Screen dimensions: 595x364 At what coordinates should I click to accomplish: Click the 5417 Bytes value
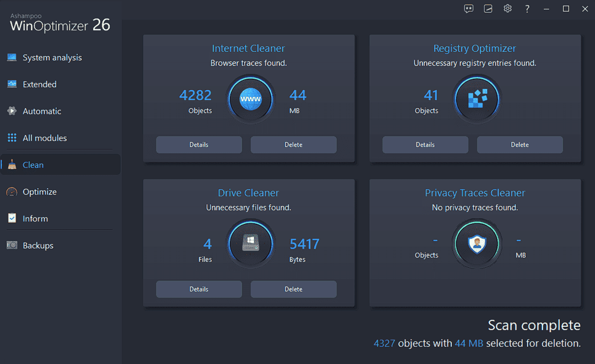304,243
